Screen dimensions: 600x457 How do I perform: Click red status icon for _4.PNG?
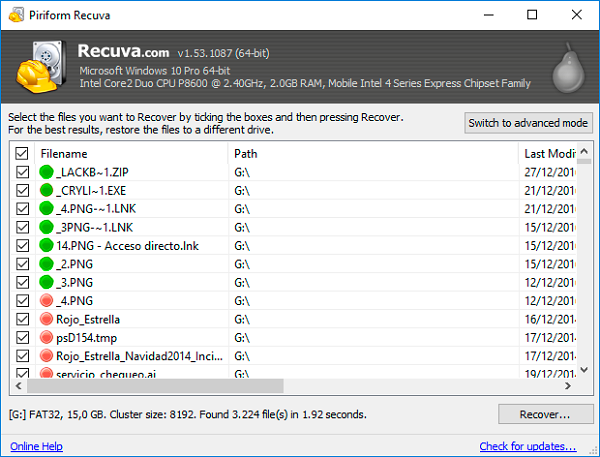[x=46, y=300]
